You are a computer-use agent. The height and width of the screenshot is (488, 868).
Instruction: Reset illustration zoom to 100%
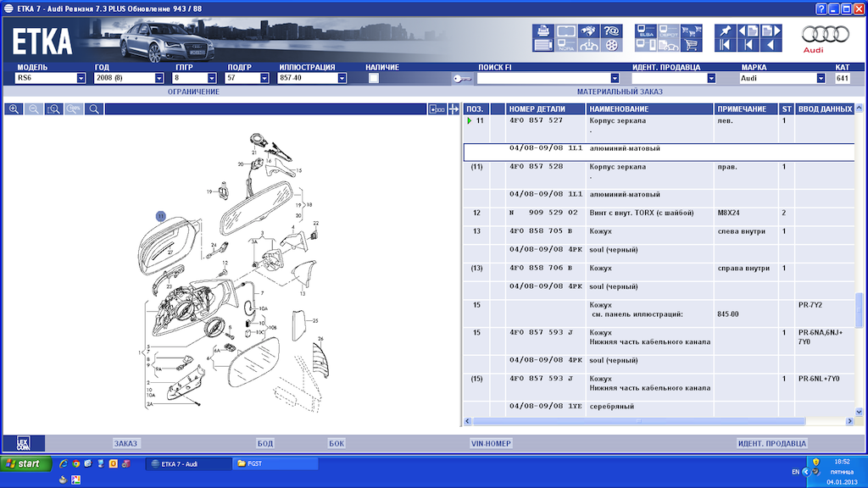click(74, 109)
